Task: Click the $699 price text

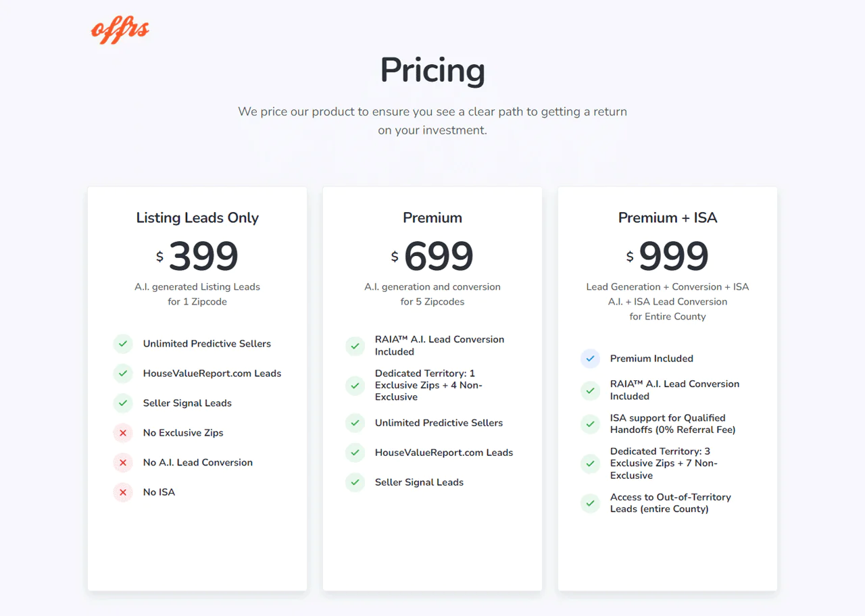Action: 432,256
